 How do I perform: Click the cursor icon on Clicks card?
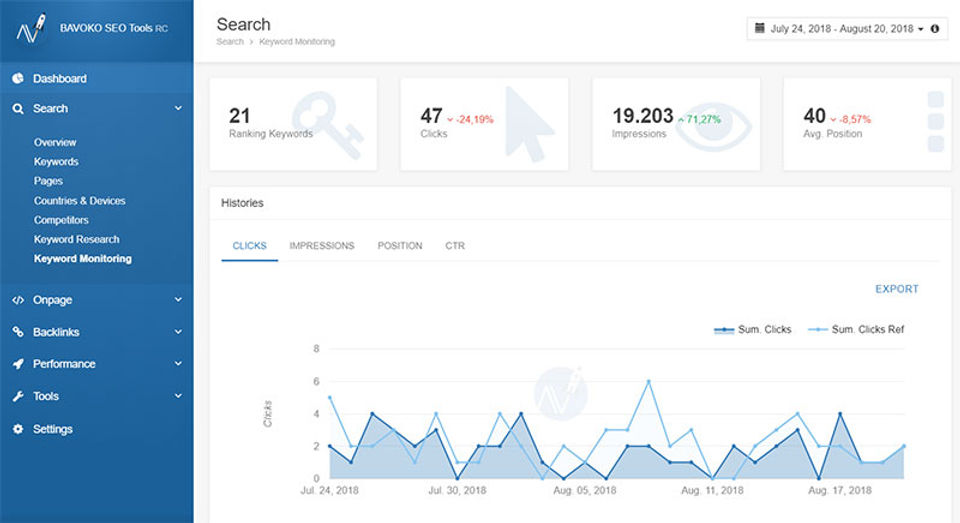[x=528, y=124]
